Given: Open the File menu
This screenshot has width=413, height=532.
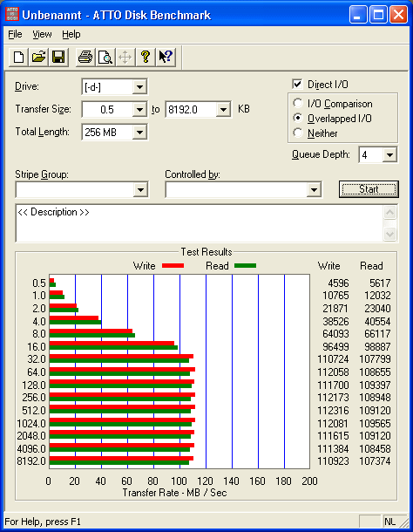Looking at the screenshot, I should (x=15, y=34).
